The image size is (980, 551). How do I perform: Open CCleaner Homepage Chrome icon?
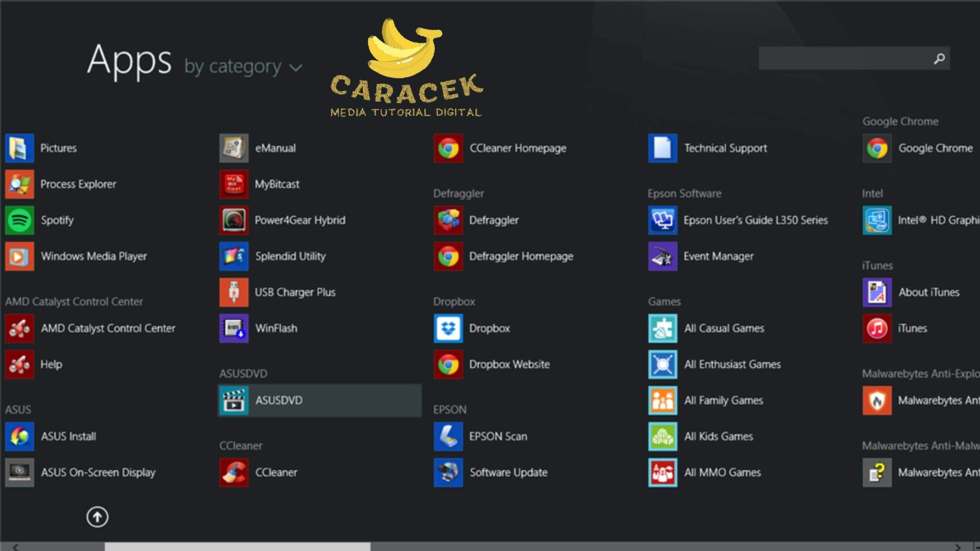(x=448, y=148)
